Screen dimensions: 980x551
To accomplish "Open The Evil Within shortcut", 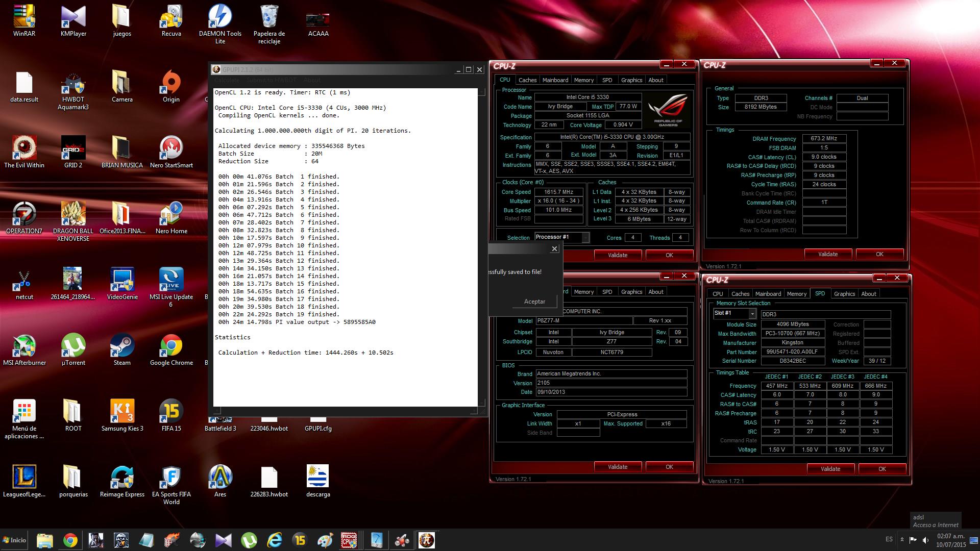I will click(x=24, y=152).
